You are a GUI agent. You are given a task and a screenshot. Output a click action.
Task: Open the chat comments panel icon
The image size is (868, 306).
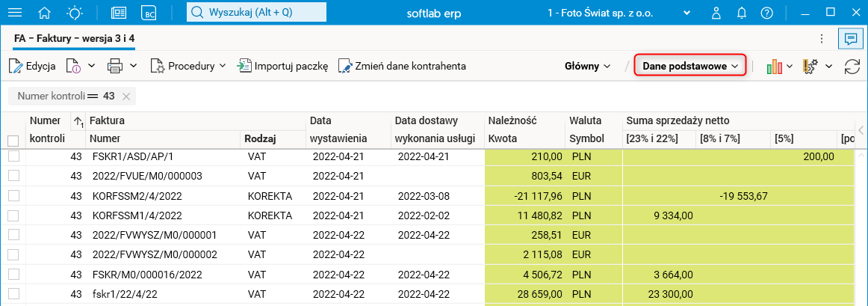(849, 38)
